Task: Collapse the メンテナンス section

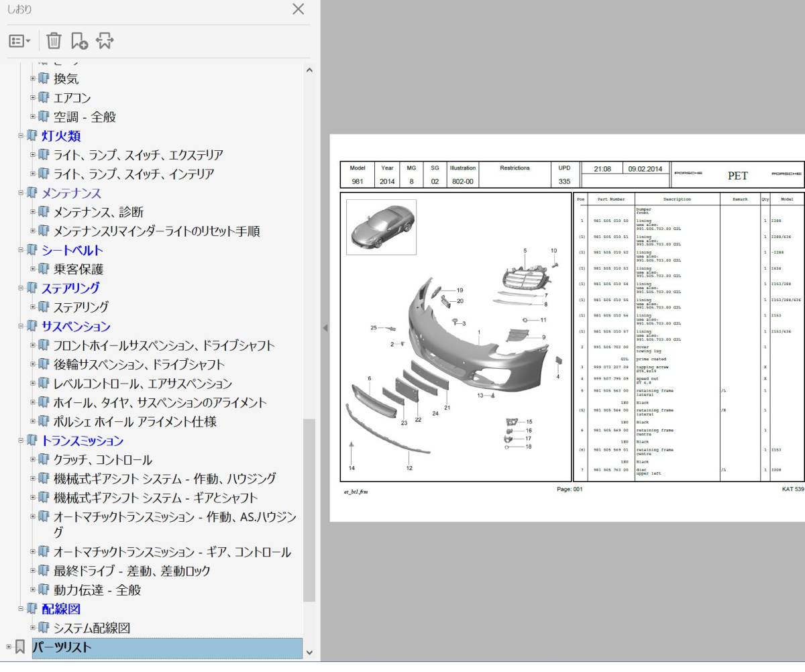Action: coord(20,192)
